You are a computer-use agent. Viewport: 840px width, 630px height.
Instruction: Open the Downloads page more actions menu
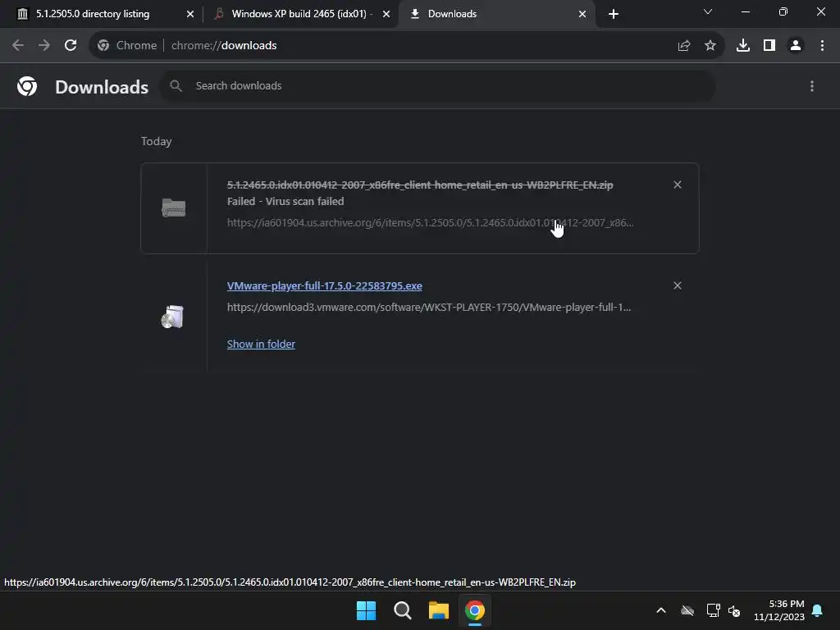point(811,86)
